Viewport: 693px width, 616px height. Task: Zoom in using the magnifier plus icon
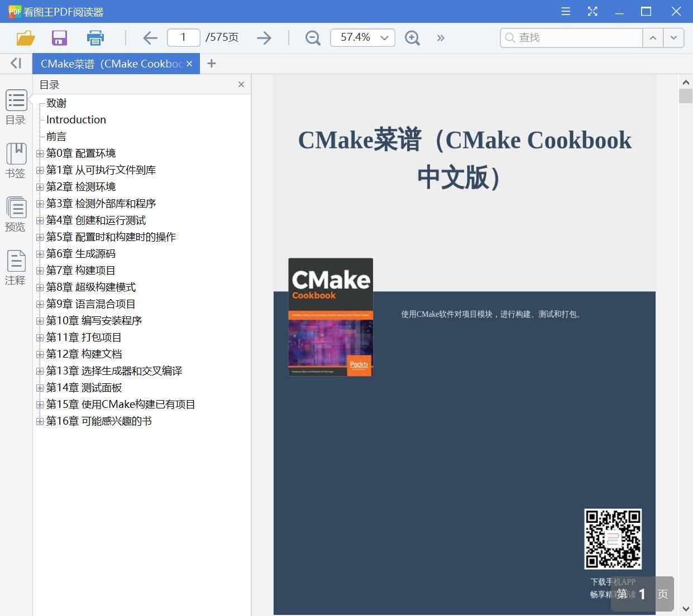(412, 38)
